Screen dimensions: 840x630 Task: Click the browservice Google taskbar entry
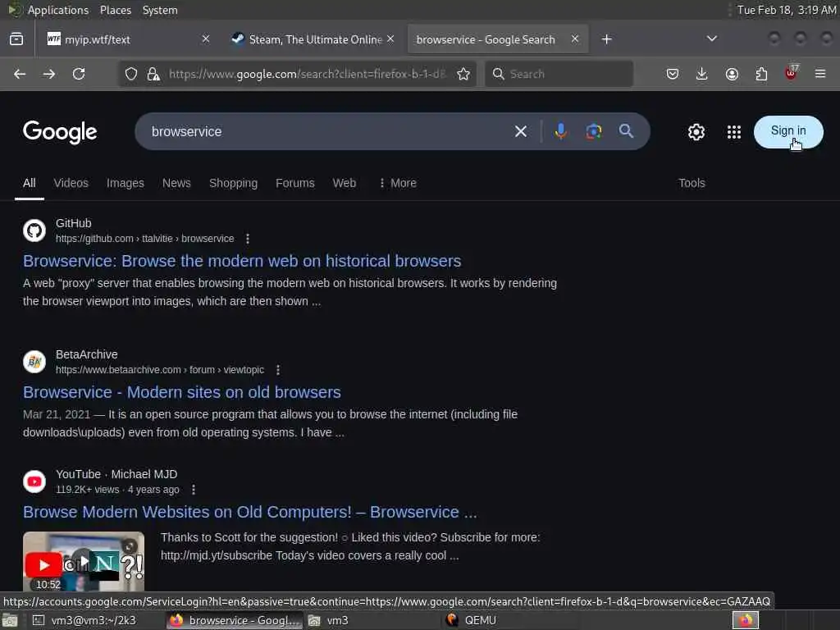(x=235, y=620)
